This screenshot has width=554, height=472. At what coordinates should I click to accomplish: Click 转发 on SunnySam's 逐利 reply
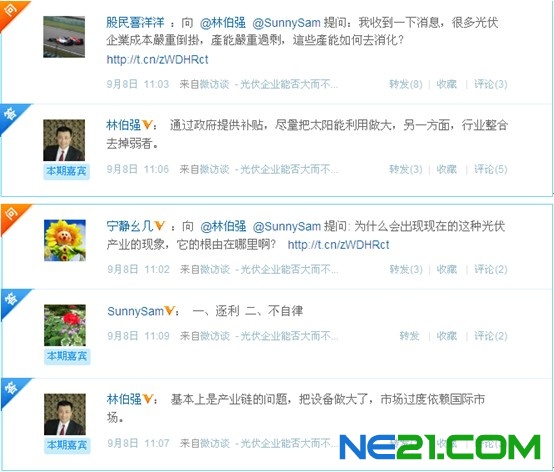[409, 336]
